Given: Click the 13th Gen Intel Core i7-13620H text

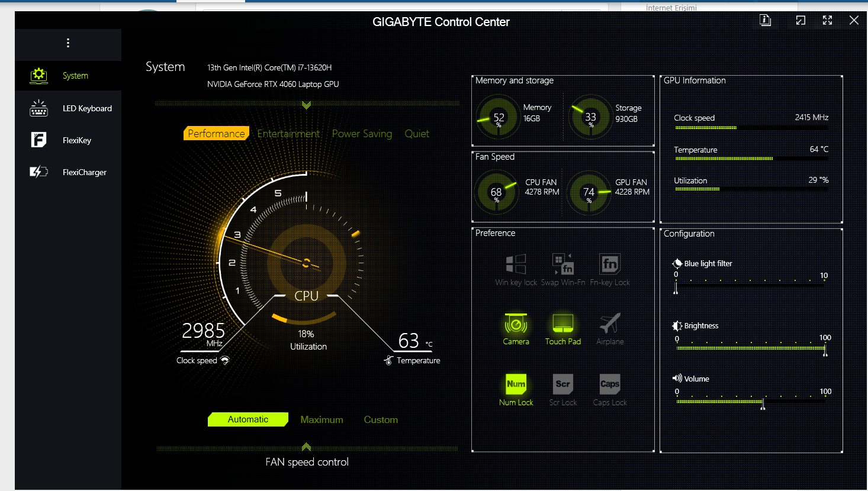Looking at the screenshot, I should (x=269, y=67).
